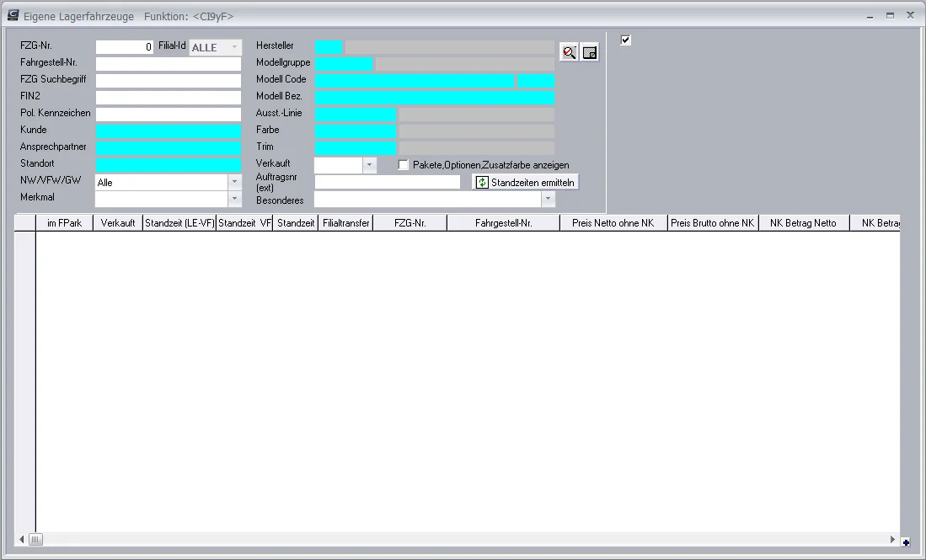Screen dimensions: 926x560
Task: Expand the NW/VFW/GW dropdown
Action: (x=234, y=183)
